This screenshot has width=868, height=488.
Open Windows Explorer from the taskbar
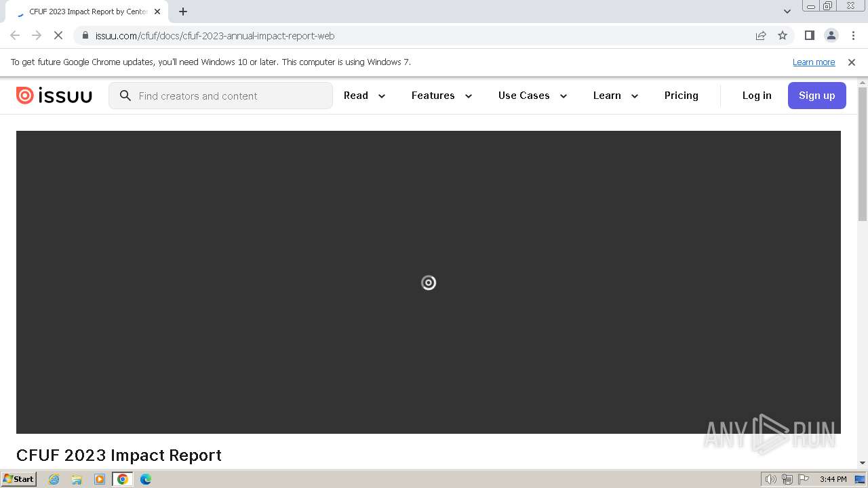click(x=77, y=479)
